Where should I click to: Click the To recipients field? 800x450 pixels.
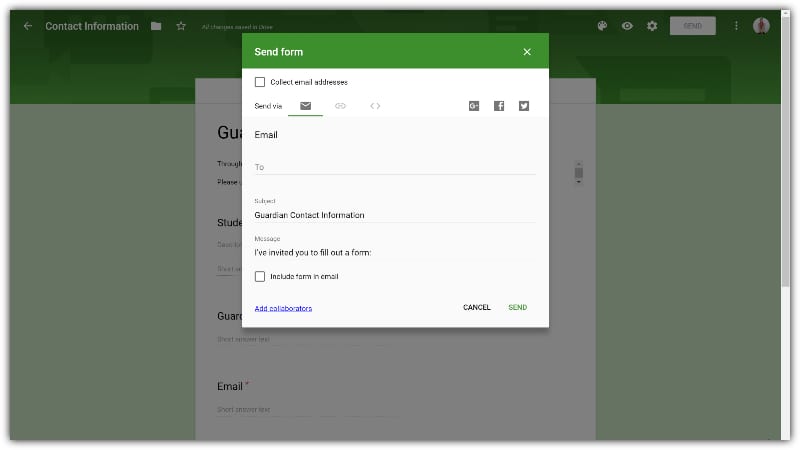click(395, 167)
